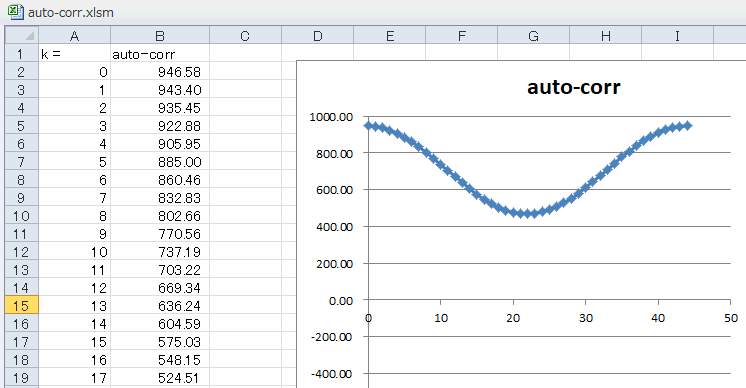
Task: Click cell with value 575.03
Action: click(x=160, y=342)
